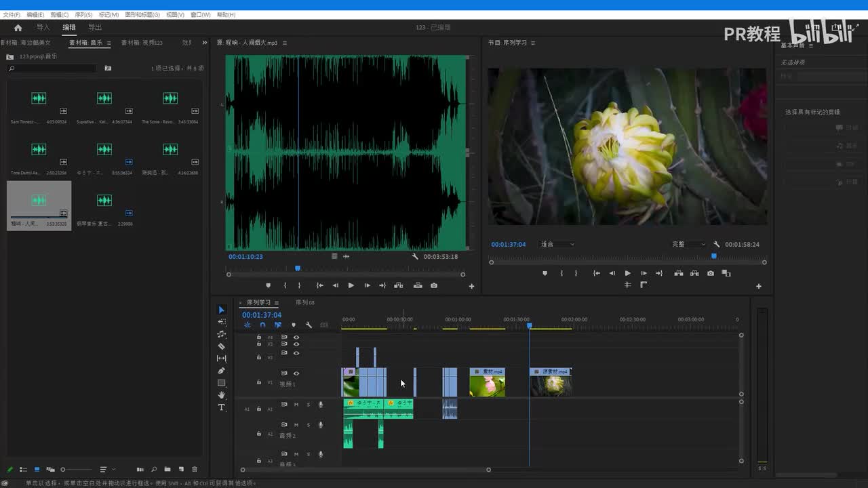Viewport: 868px width, 488px height.
Task: Click the Export Frame camera icon in Program monitor
Action: [710, 273]
